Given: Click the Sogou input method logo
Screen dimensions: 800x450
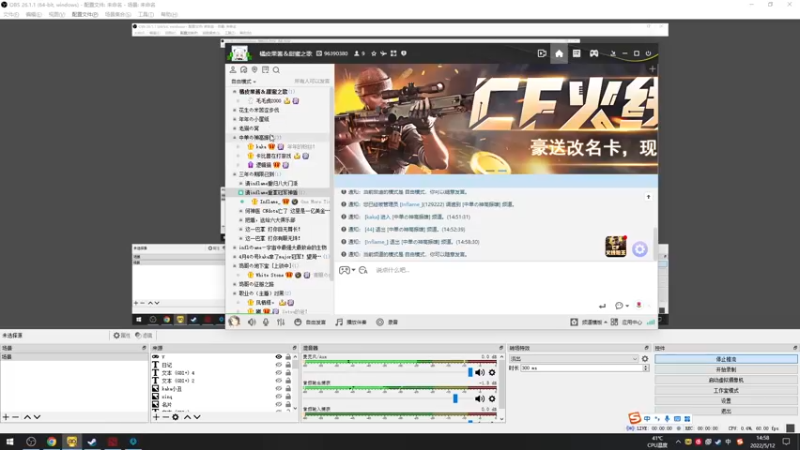Looking at the screenshot, I should (x=634, y=418).
